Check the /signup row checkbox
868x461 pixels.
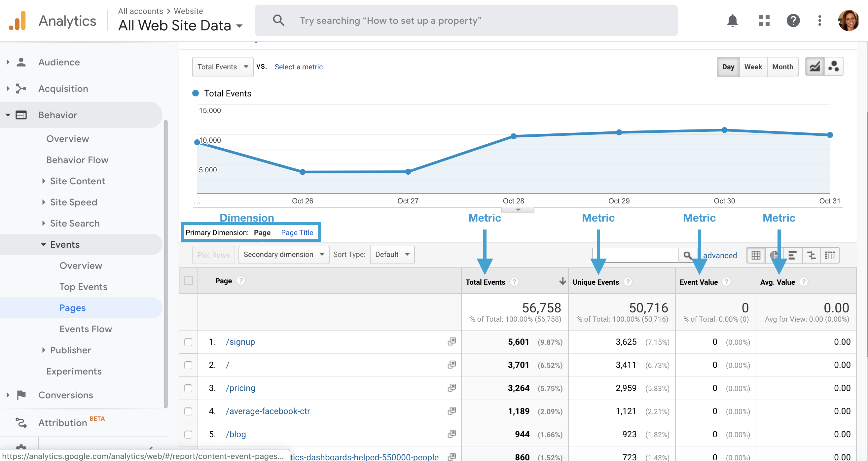(x=188, y=342)
